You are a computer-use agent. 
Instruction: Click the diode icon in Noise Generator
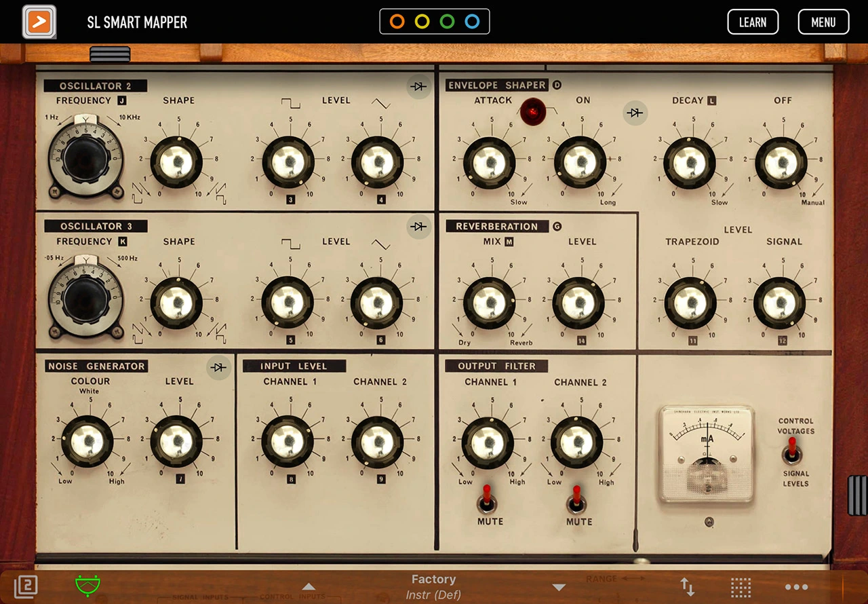pos(218,367)
